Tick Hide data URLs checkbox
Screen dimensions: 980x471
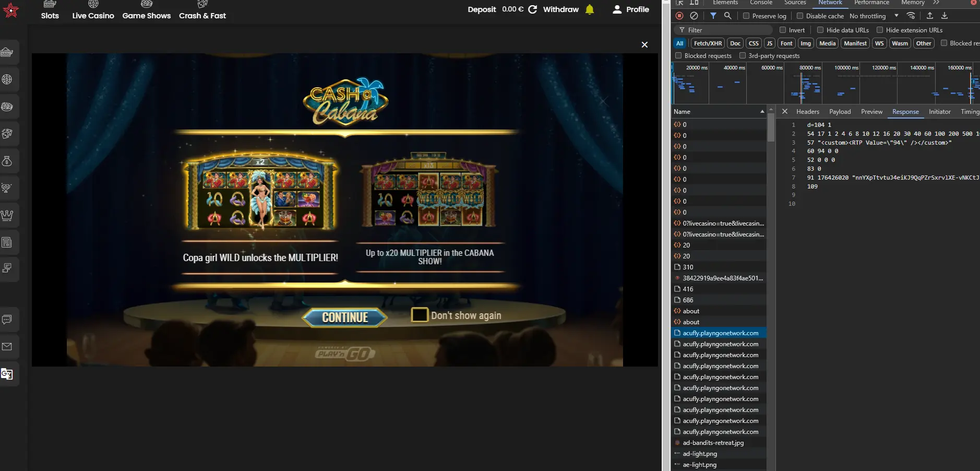[x=820, y=30]
